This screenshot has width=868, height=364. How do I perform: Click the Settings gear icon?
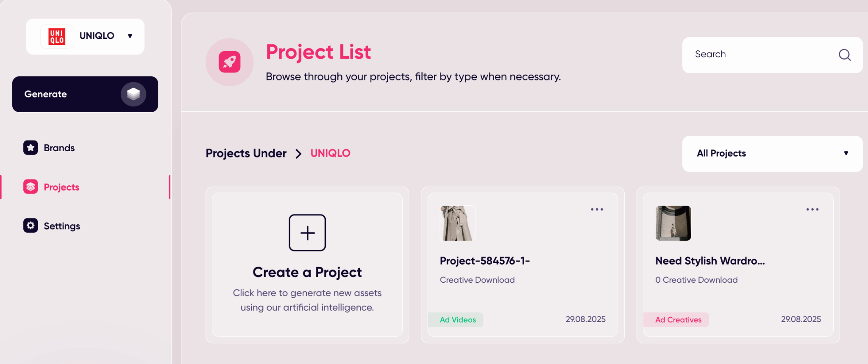coord(31,226)
